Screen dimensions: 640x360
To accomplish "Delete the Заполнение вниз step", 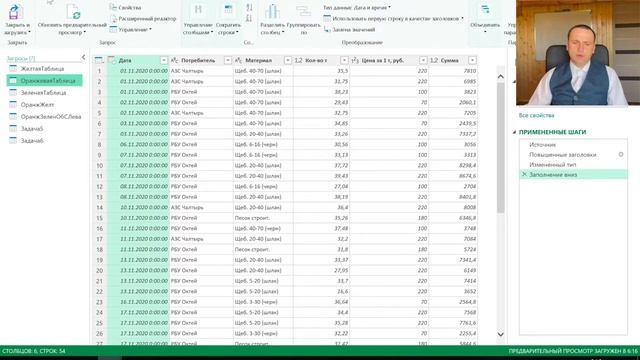I will tap(524, 174).
